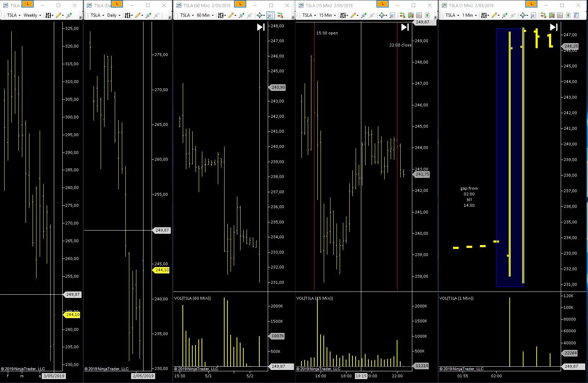Open the 15 Min interval dropdown

[327, 15]
